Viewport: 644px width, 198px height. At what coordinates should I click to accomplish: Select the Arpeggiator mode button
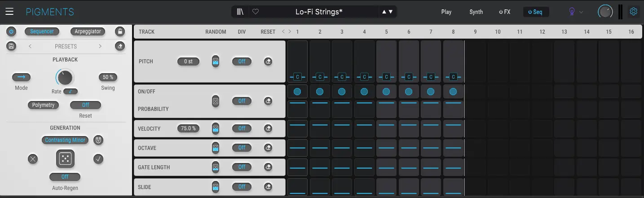pos(88,31)
